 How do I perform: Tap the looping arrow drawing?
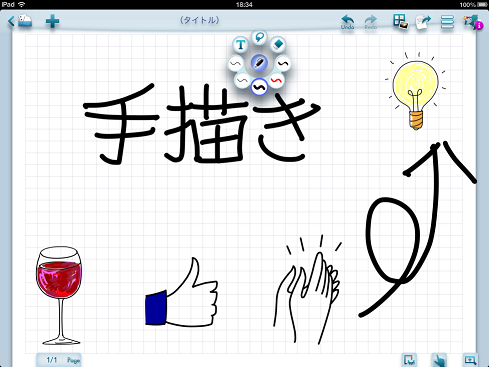click(x=418, y=229)
